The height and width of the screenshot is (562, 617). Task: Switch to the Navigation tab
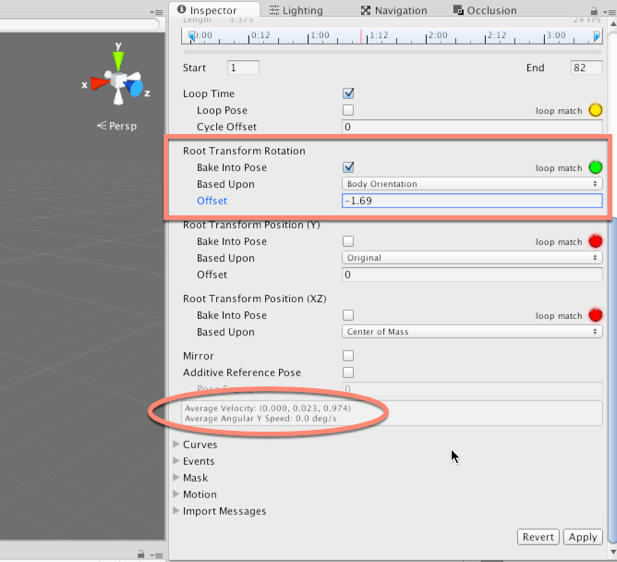pos(393,10)
